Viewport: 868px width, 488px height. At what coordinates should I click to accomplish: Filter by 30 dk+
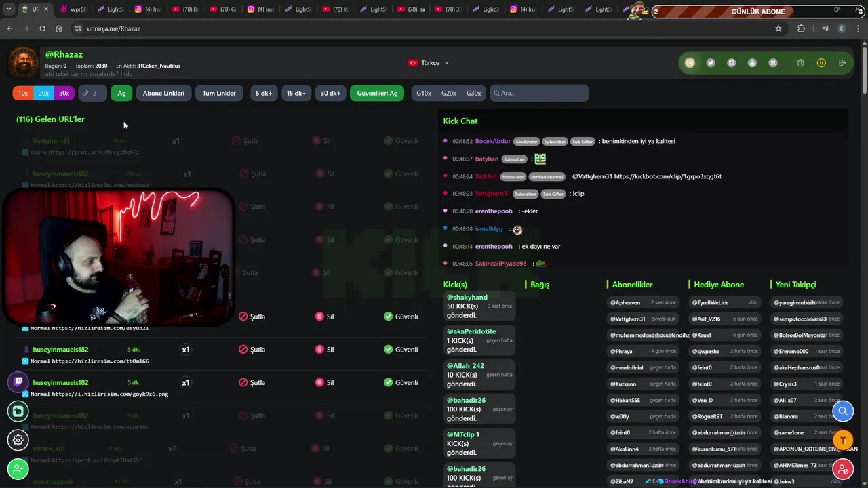click(x=330, y=93)
